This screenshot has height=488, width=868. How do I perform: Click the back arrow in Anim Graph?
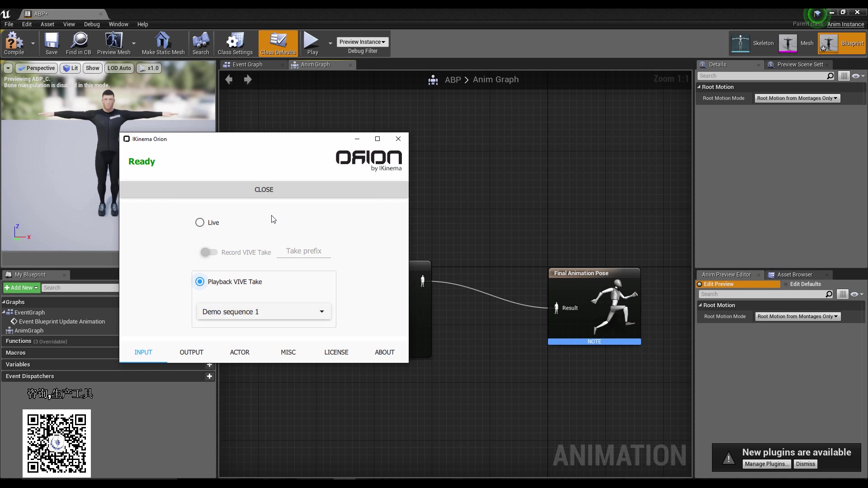[x=229, y=80]
